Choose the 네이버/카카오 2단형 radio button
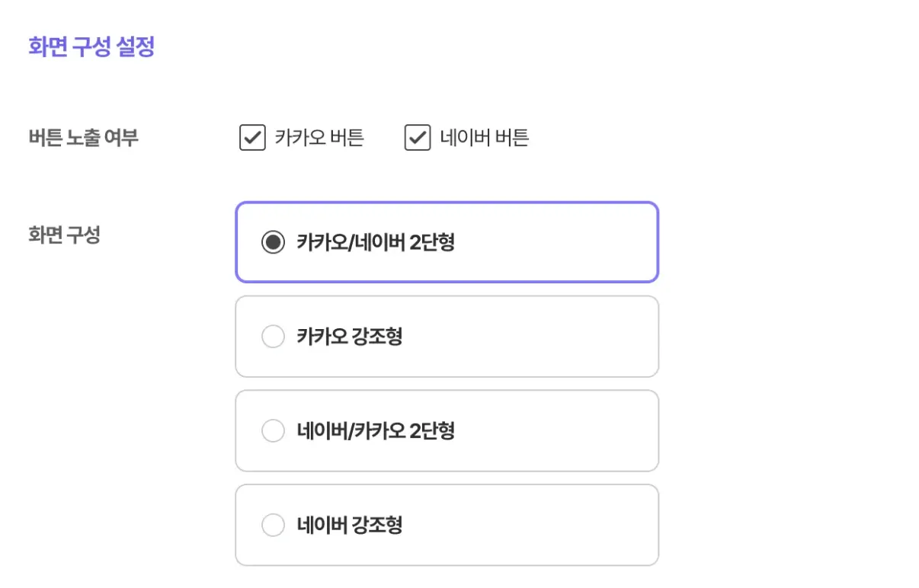919x588 pixels. tap(273, 431)
